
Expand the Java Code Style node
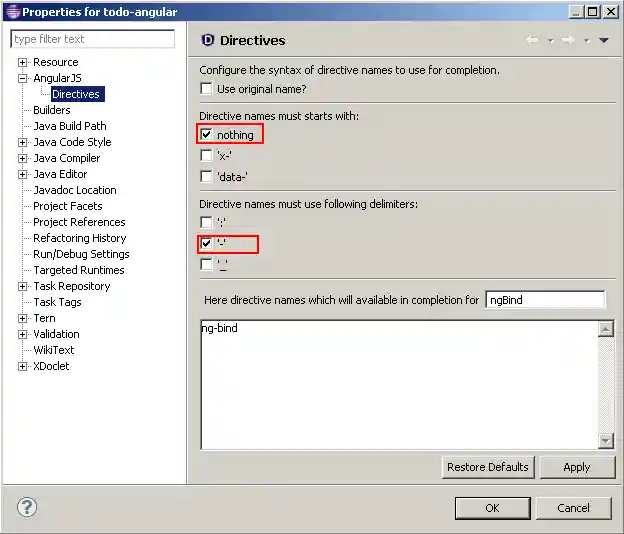(23, 142)
